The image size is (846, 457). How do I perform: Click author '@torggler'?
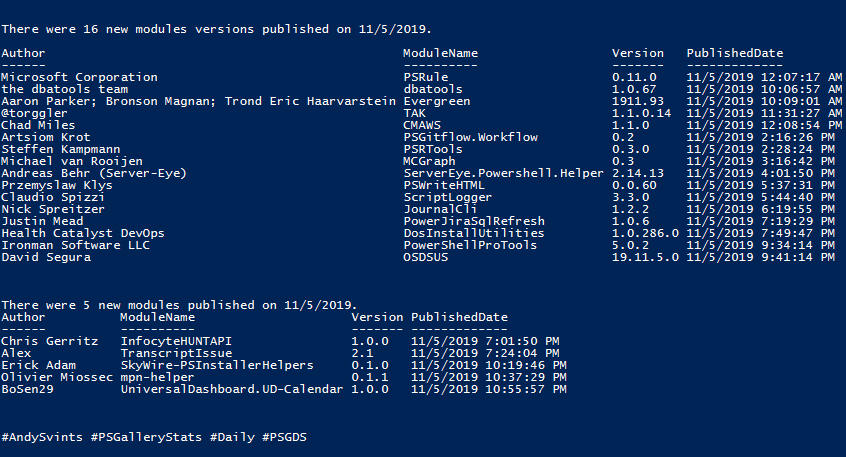(x=35, y=113)
